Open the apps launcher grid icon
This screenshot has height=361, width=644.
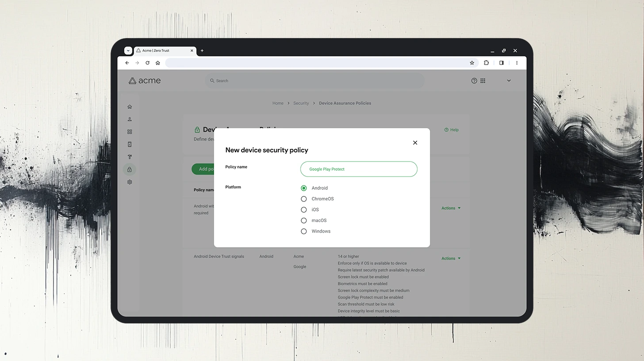click(483, 81)
